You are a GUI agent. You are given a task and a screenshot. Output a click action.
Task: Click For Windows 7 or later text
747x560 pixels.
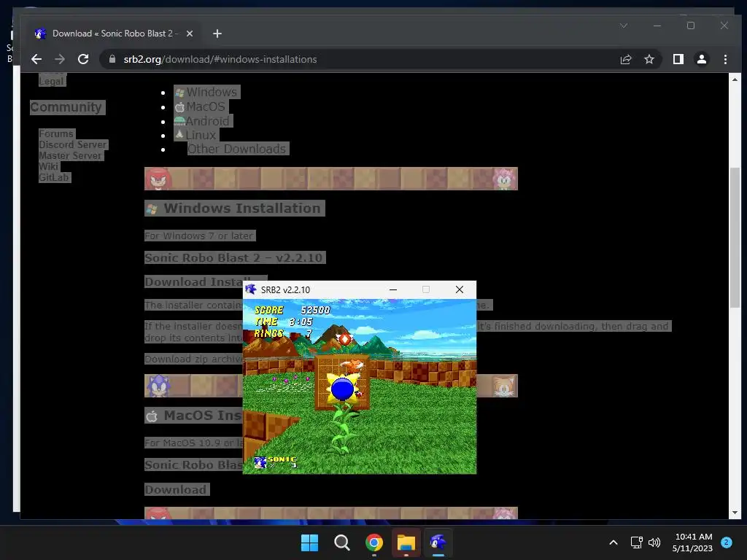[x=199, y=236]
